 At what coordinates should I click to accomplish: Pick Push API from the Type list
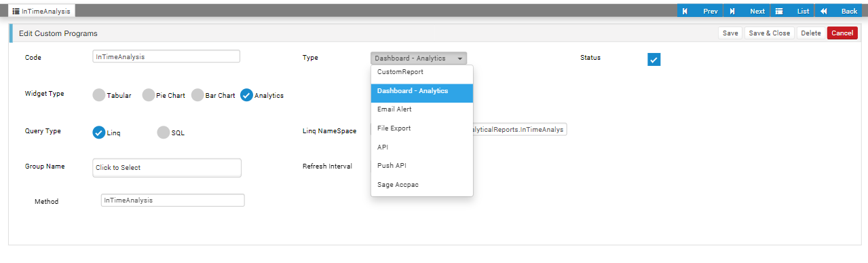(421, 166)
